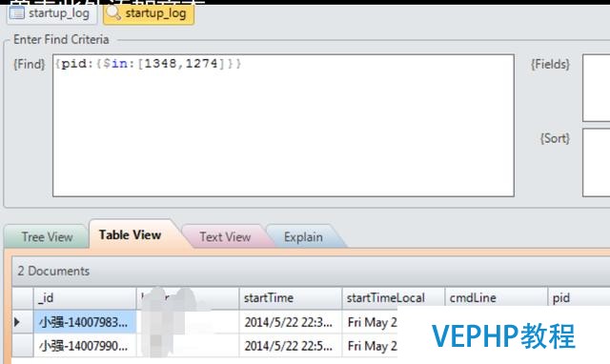Switch to the Text View tab

[x=225, y=236]
